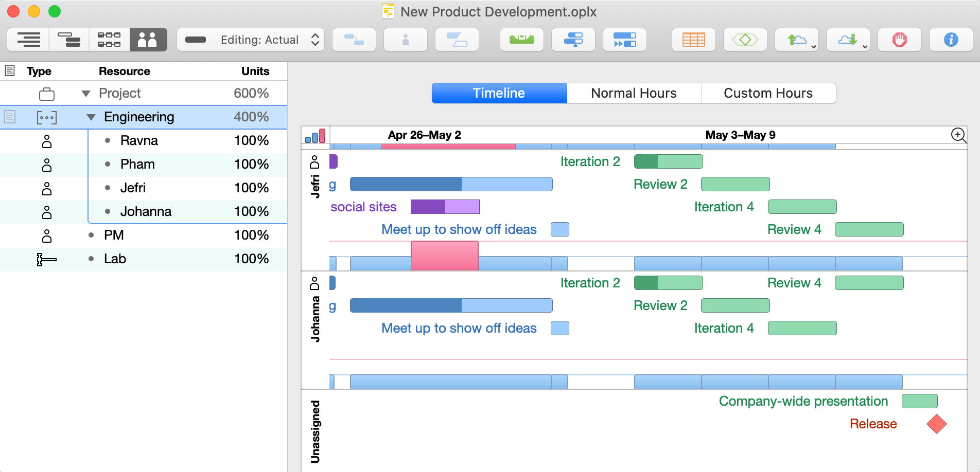
Task: Click the Apr 26–May 2 week header
Action: click(425, 135)
